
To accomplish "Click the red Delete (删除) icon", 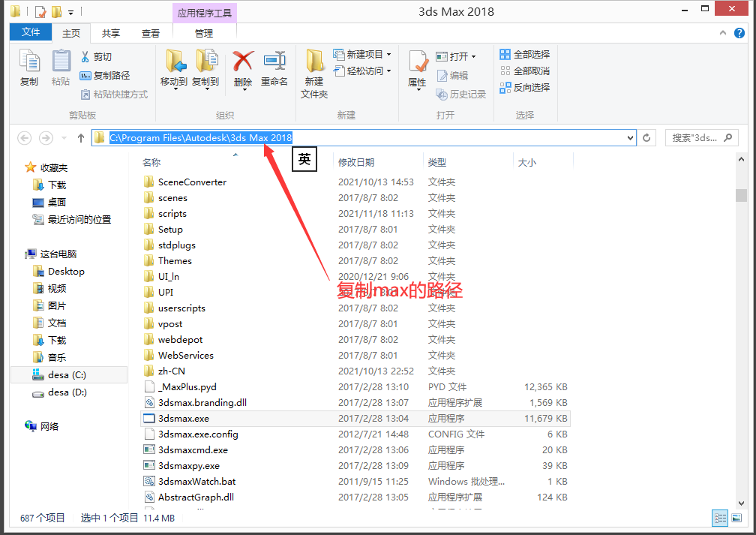I will click(x=243, y=62).
